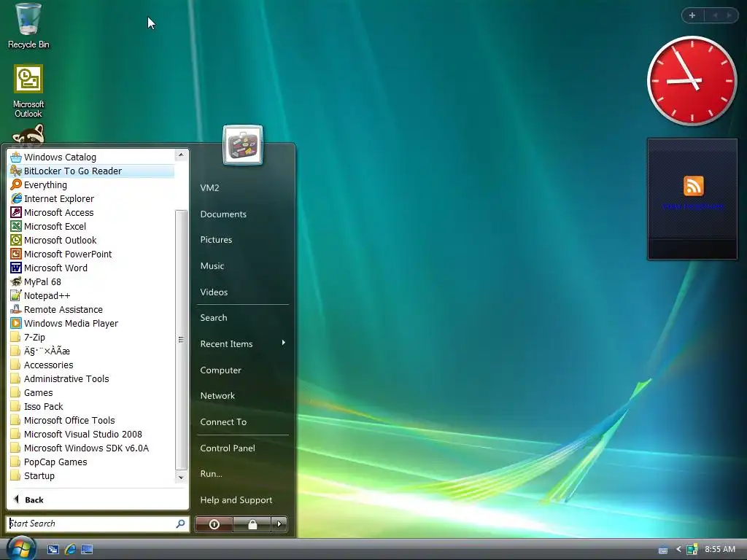Expand Microsoft Visual Studio 2008 folder
747x560 pixels.
[x=91, y=434]
